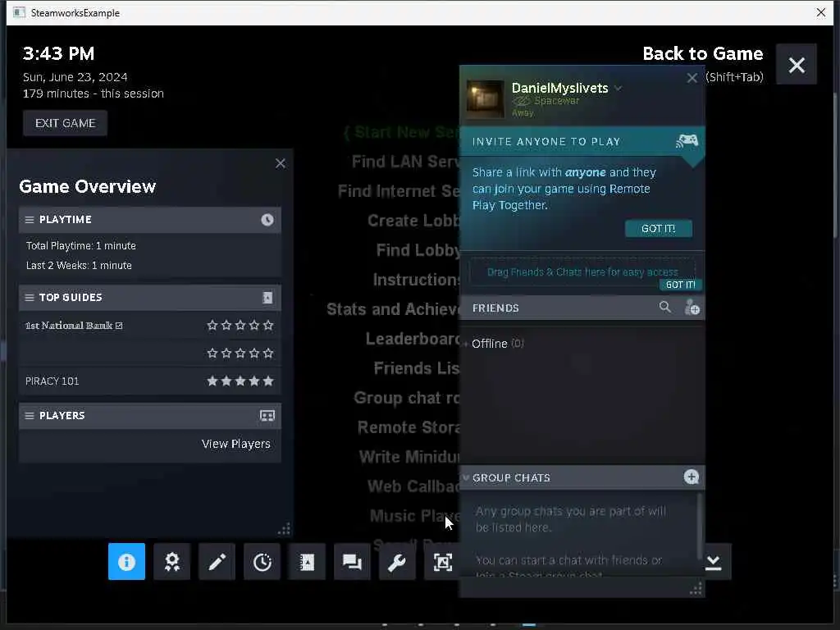Click the Game Overview resize grip

pyautogui.click(x=284, y=529)
